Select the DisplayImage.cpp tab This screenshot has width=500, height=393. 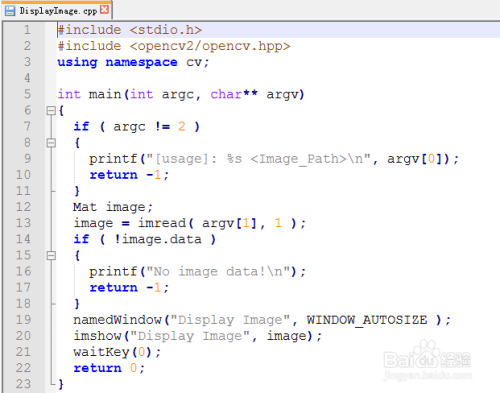(x=57, y=10)
